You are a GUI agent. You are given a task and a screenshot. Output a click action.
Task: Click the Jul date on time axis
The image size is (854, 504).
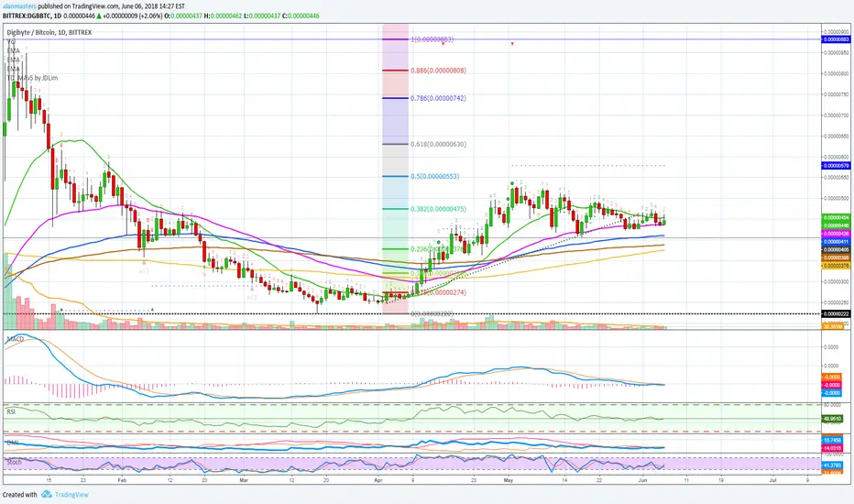tap(773, 480)
